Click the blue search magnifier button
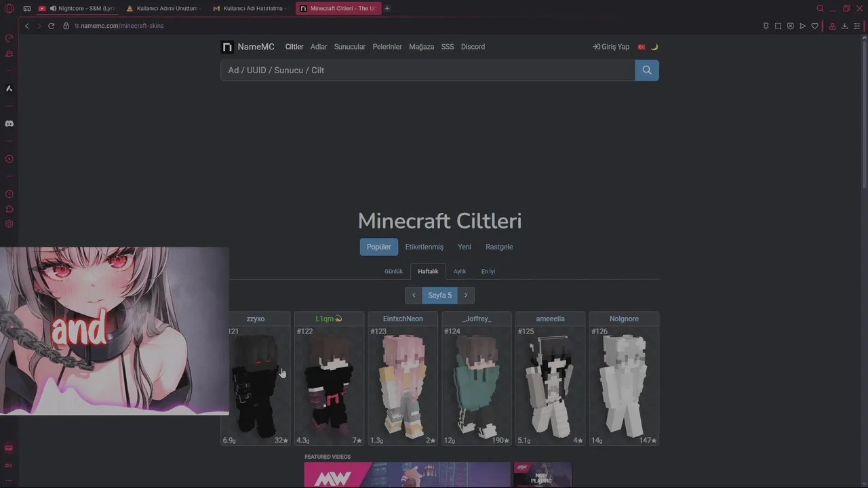Screen dimensions: 868x488 click(647, 70)
